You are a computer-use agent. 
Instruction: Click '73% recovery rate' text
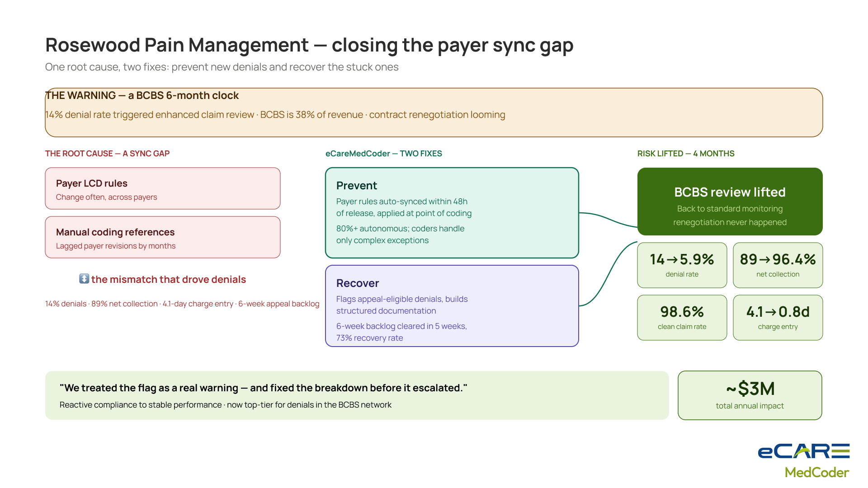[x=369, y=338]
